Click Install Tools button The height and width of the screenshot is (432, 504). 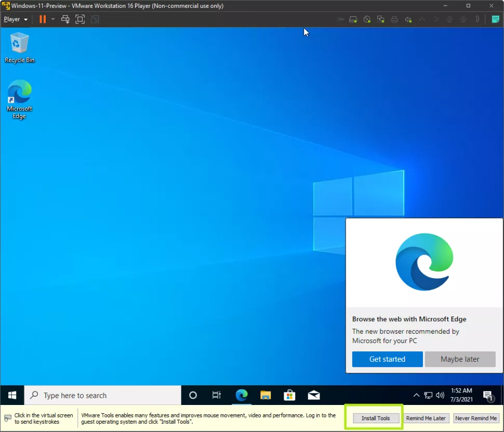click(376, 418)
